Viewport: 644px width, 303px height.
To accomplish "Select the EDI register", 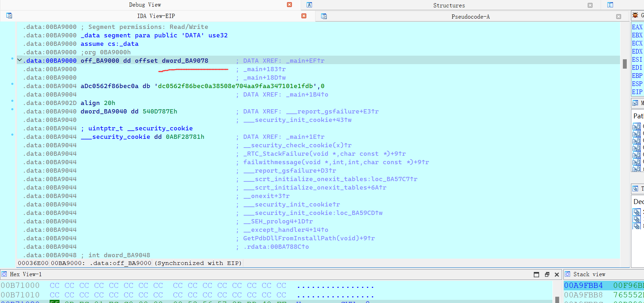I will click(x=637, y=68).
